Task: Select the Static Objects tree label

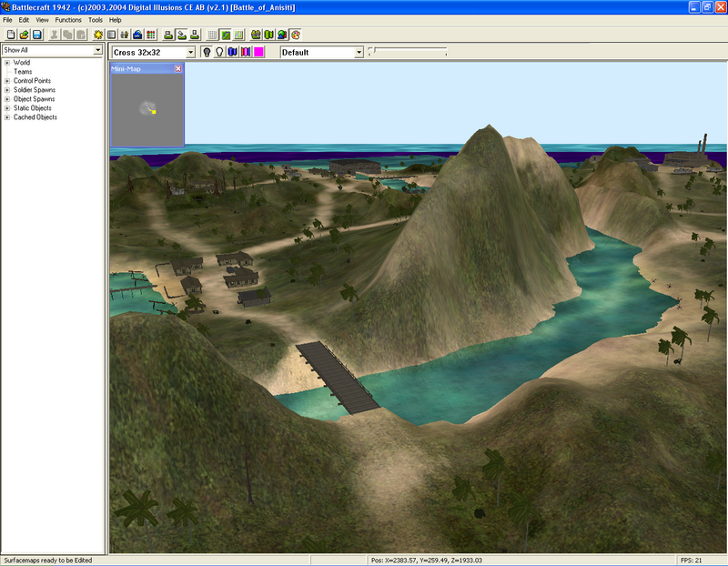Action: click(33, 108)
